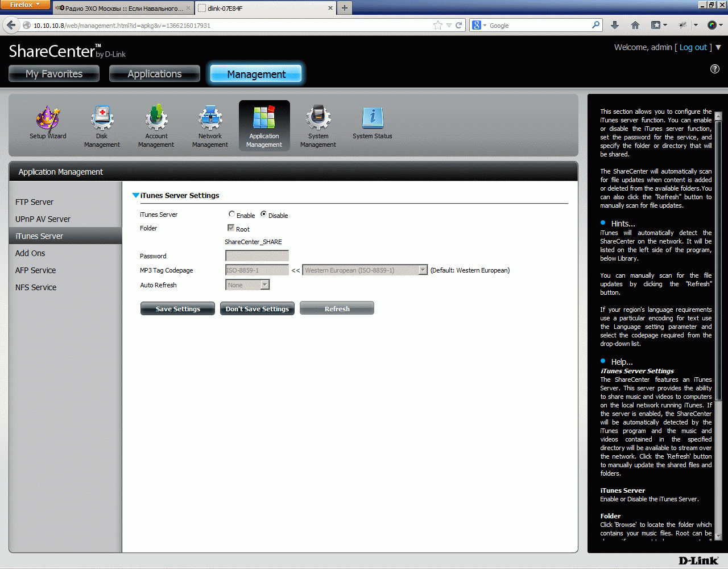Viewport: 728px width, 569px height.
Task: Select the Application Management icon
Action: pos(264,126)
